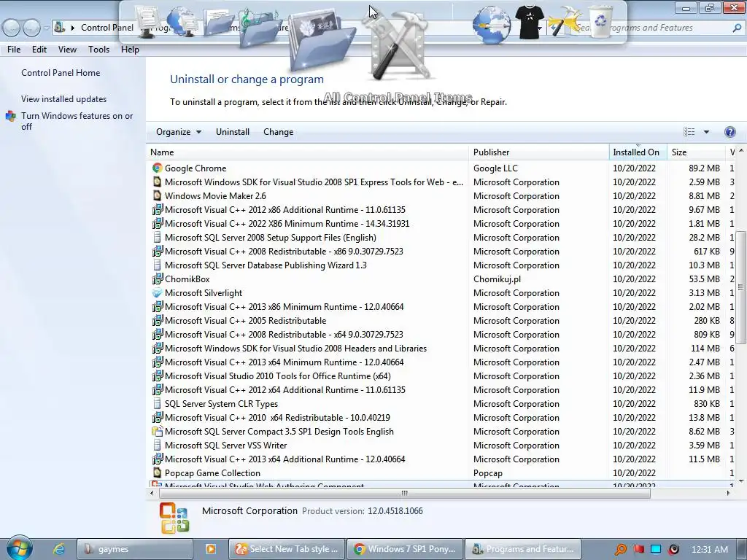This screenshot has height=560, width=747.
Task: Open View installed updates link
Action: [64, 99]
